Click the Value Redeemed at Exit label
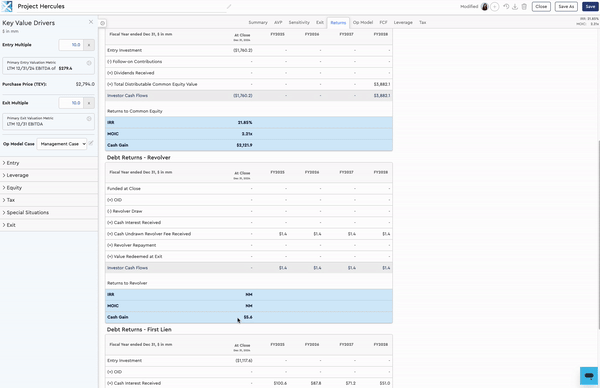Image resolution: width=600 pixels, height=388 pixels. [x=135, y=256]
